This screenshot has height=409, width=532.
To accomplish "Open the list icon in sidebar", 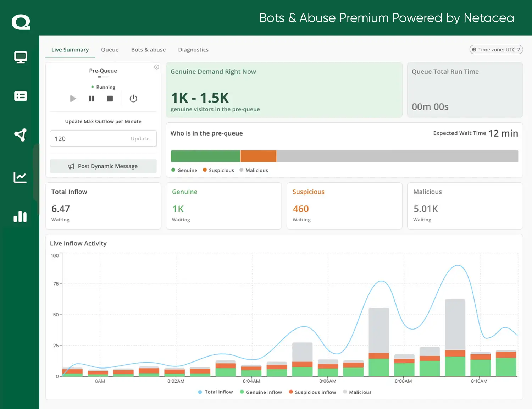I will pos(21,96).
